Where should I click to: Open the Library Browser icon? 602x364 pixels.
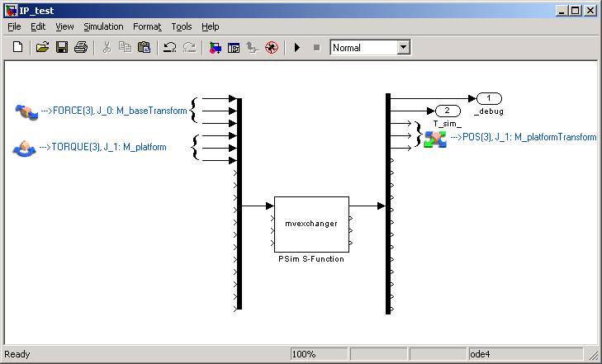215,48
